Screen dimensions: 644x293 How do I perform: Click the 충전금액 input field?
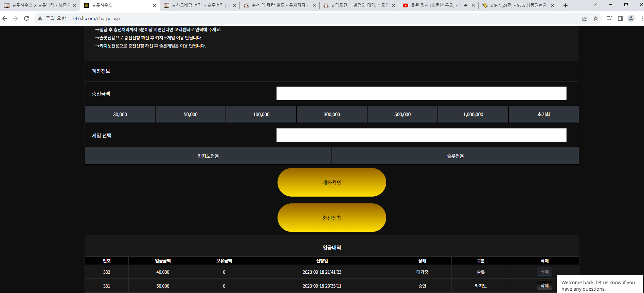tap(422, 93)
